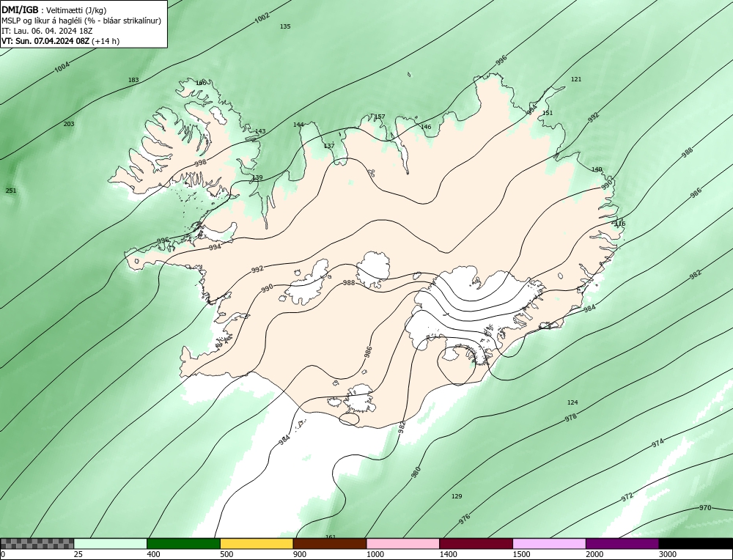Click the 'IT: Lau. 06. 04. 2024 18Z' line

coord(47,31)
